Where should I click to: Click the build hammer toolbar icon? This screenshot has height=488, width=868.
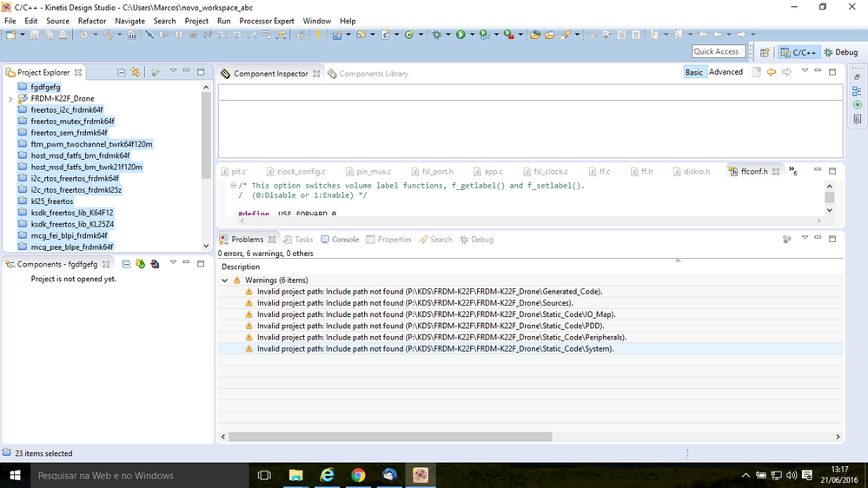click(108, 35)
